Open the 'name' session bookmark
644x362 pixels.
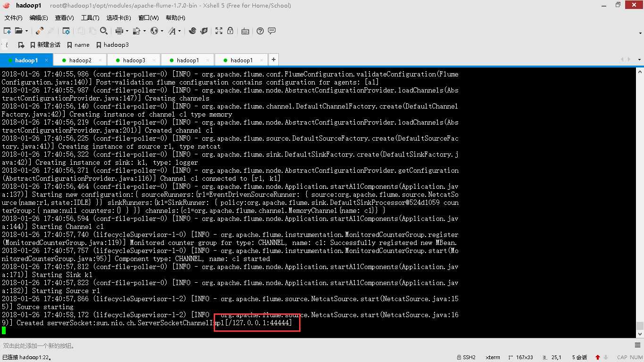78,45
